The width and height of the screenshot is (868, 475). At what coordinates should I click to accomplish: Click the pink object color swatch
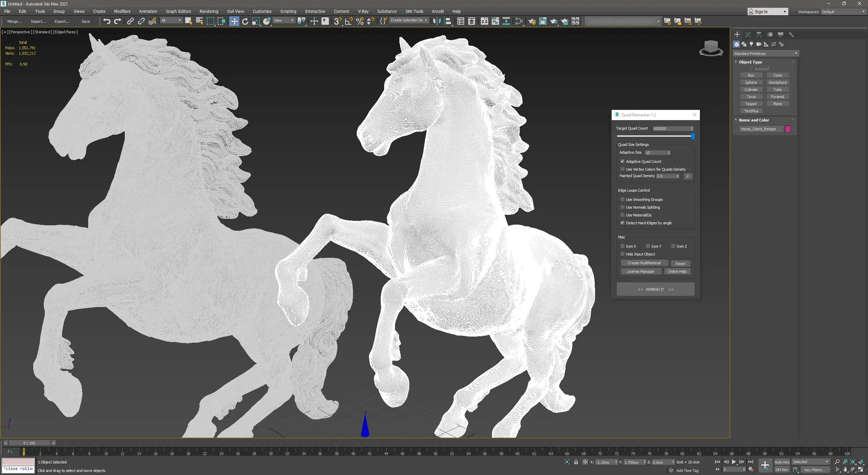[788, 129]
